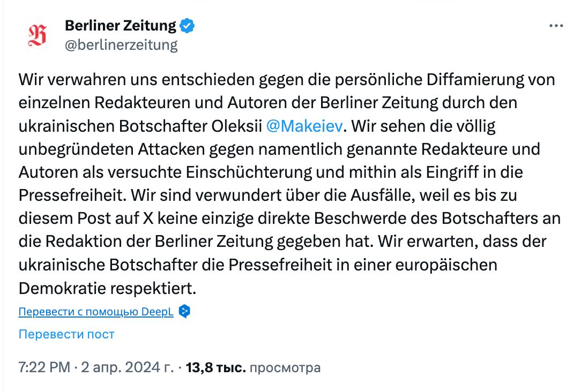The width and height of the screenshot is (581, 392).
Task: Click the DeepL logo icon
Action: [x=184, y=312]
